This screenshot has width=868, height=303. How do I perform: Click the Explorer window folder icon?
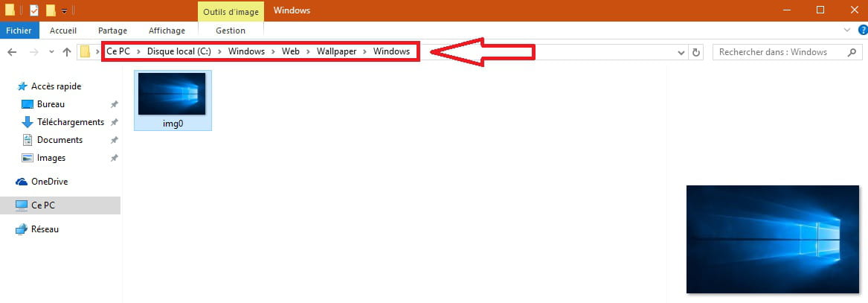(10, 10)
